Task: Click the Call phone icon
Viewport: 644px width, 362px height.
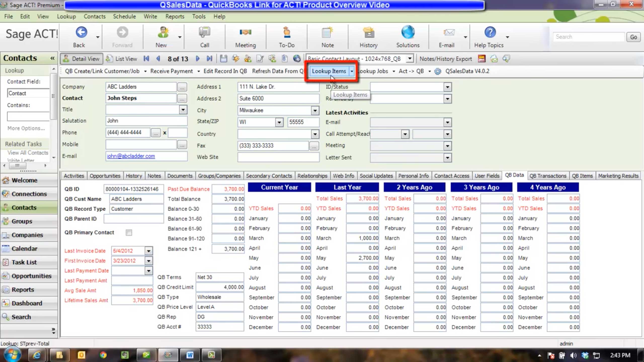Action: click(x=204, y=32)
